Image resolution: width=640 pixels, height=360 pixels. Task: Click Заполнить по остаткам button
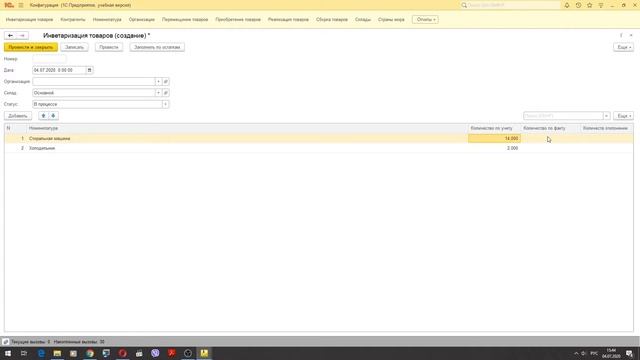coord(157,47)
